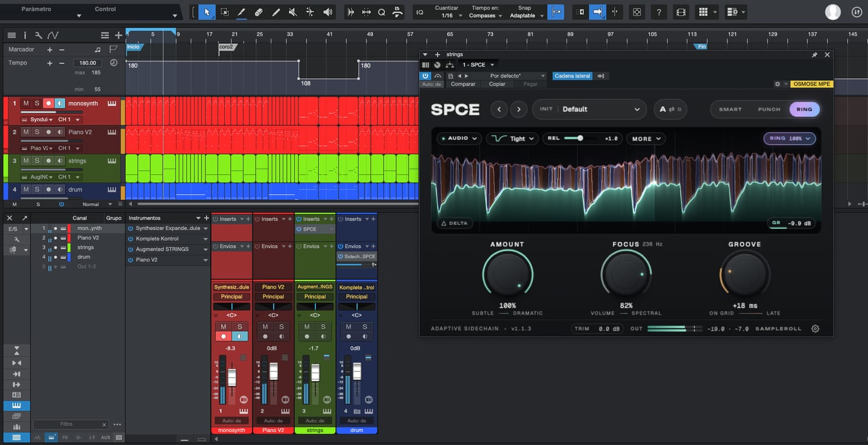Click the plugin routing tree icon
The height and width of the screenshot is (445, 868).
(x=450, y=65)
